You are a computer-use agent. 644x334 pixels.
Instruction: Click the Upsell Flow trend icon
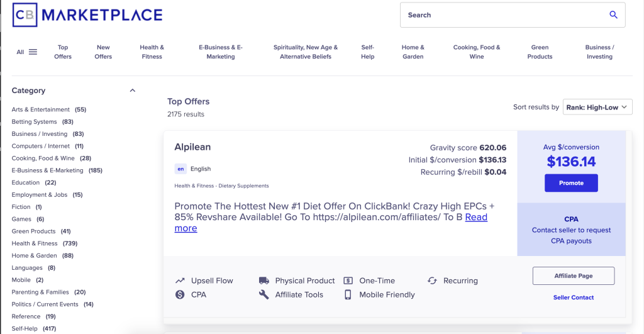coord(180,281)
